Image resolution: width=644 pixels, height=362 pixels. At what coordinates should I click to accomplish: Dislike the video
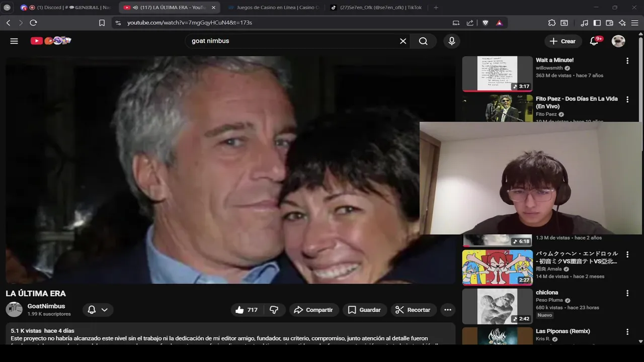[274, 310]
